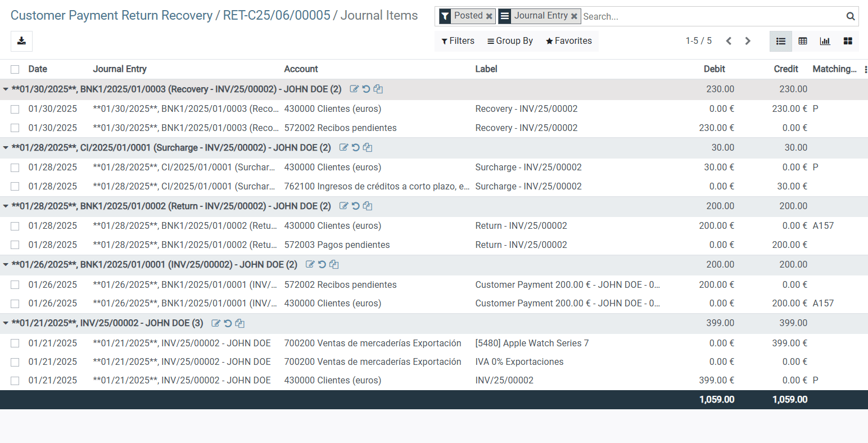This screenshot has width=868, height=443.
Task: Go to next page of records
Action: (x=748, y=41)
